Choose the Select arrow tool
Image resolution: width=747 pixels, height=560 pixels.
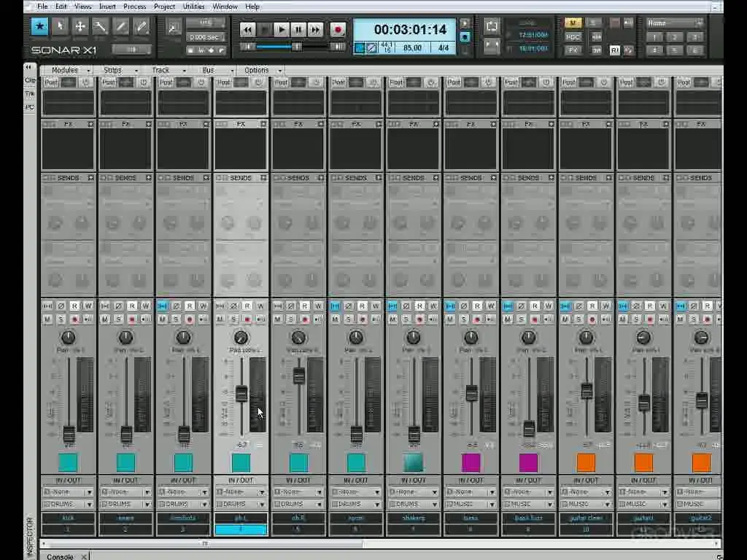(x=60, y=27)
